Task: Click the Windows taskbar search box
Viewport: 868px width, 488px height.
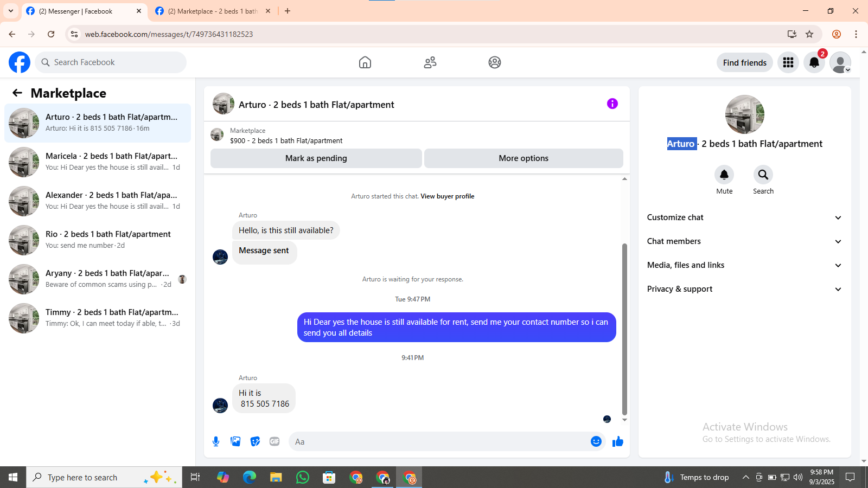Action: (x=104, y=477)
